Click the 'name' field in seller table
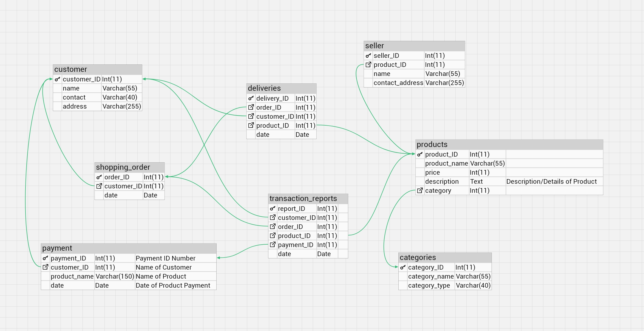Viewport: 644px width, 331px height. pos(382,74)
